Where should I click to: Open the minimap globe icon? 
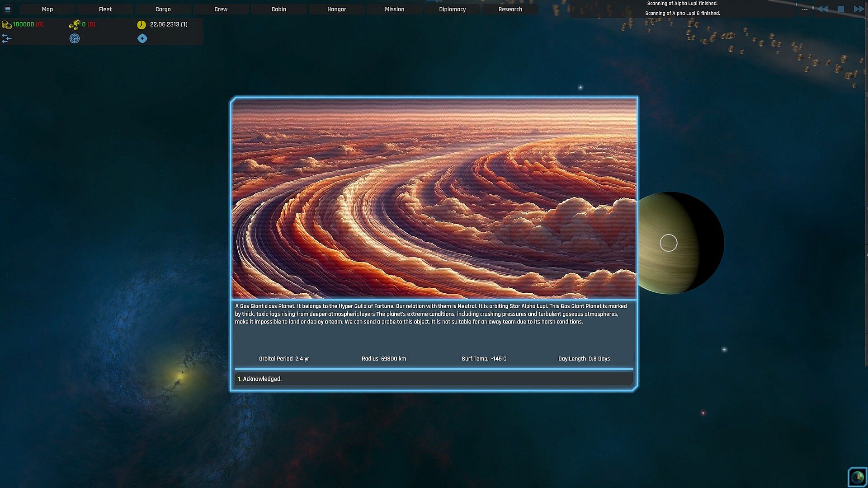point(857,477)
